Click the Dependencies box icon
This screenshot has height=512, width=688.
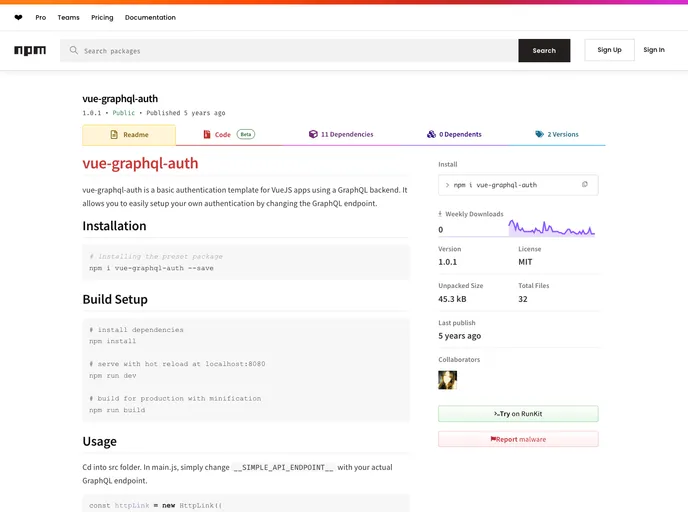tap(313, 134)
